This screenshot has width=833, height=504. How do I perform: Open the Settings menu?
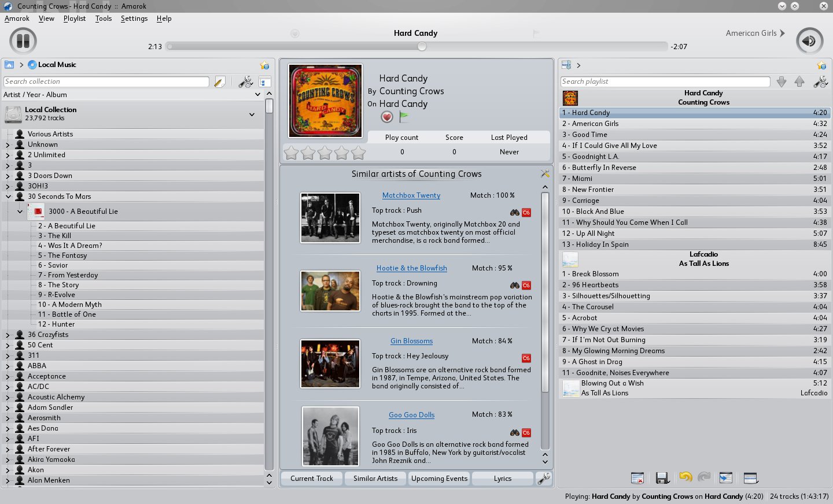pyautogui.click(x=134, y=18)
